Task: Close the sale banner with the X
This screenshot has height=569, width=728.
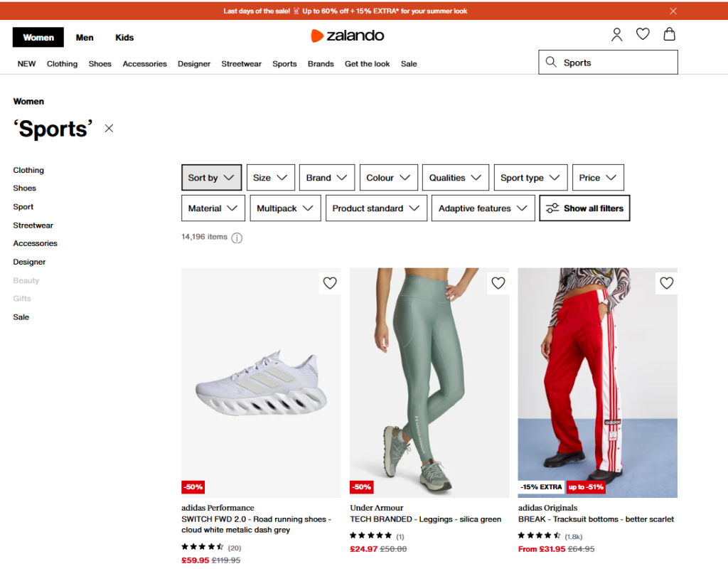Action: (x=673, y=11)
